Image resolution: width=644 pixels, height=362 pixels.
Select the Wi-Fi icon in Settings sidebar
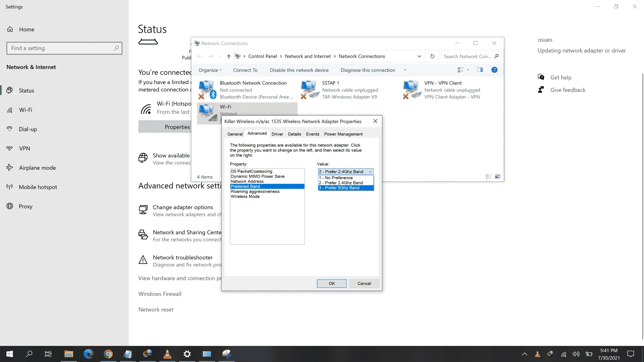click(x=9, y=110)
